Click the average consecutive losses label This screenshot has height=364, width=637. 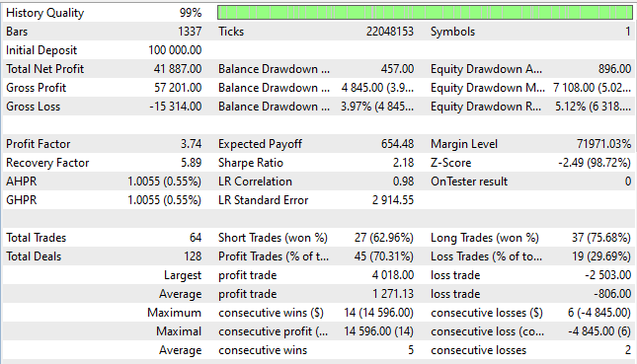tap(479, 350)
